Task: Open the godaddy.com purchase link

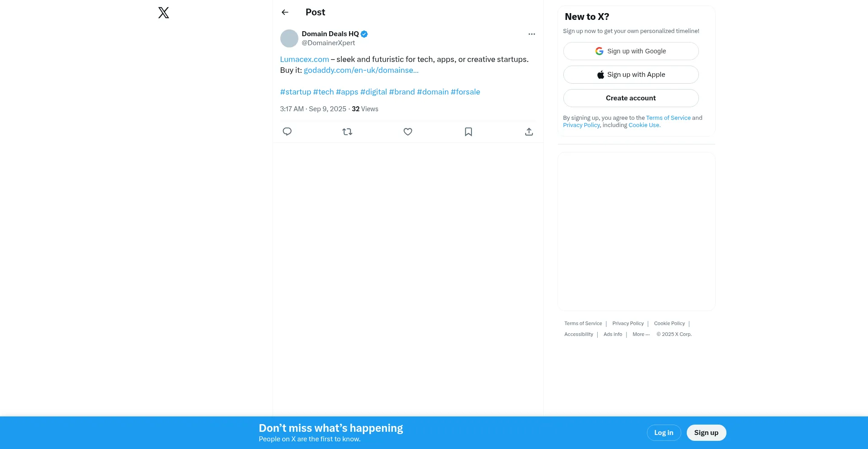Action: (361, 70)
